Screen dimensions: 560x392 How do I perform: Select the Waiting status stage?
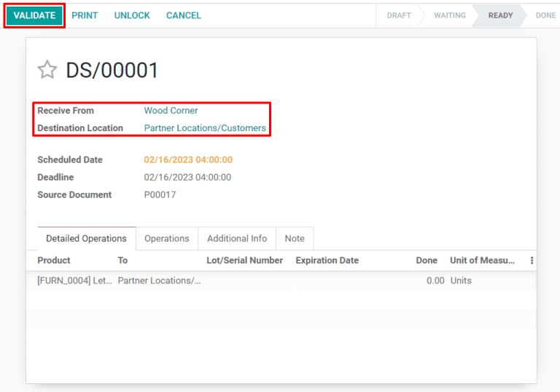click(x=449, y=15)
